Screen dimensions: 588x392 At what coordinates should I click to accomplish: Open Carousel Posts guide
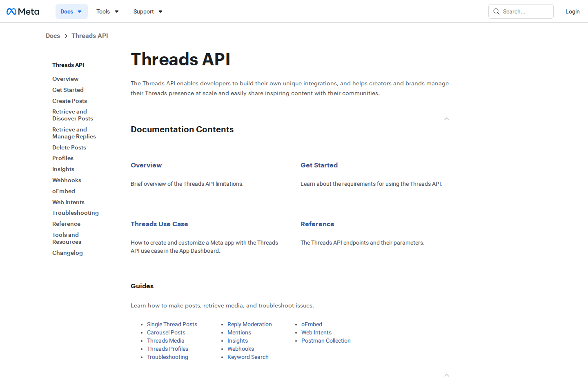[x=166, y=332]
